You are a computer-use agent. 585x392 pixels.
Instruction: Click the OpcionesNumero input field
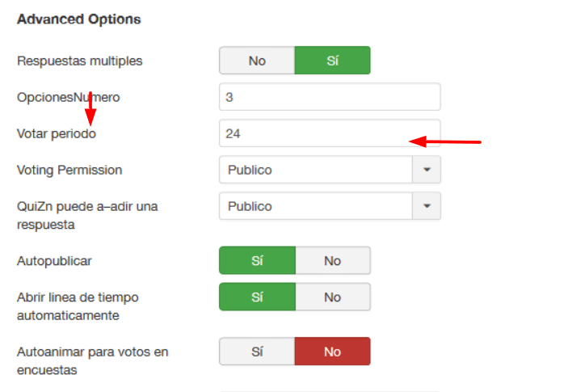tap(330, 97)
